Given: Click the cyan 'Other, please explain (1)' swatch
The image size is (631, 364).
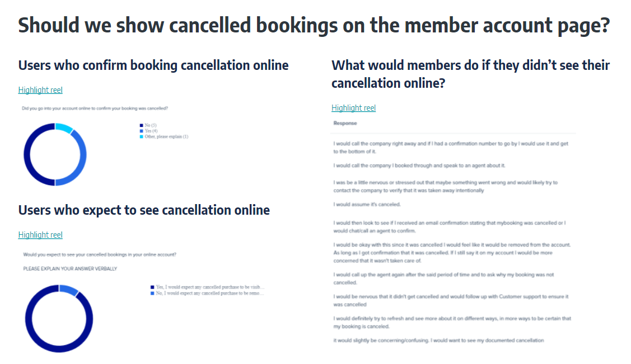Looking at the screenshot, I should click(141, 136).
